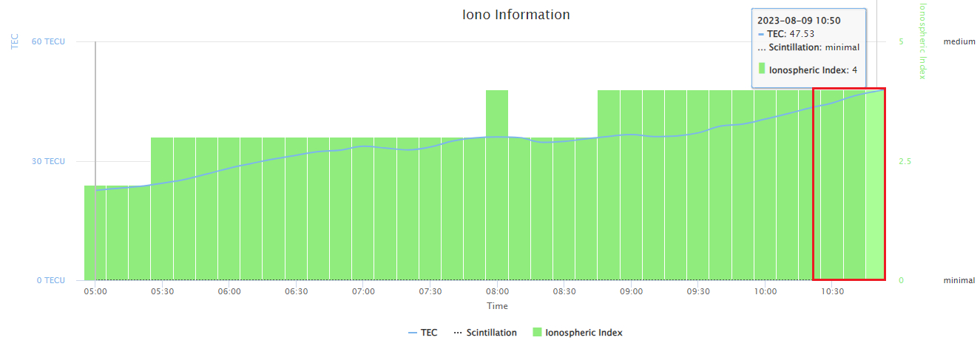
Task: Click the tooltip Ionospheric Index: 4 line
Action: coord(808,69)
